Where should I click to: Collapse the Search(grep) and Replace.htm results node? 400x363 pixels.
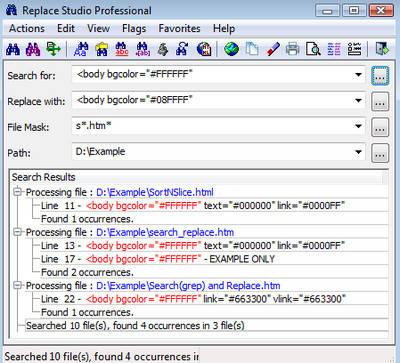click(17, 285)
